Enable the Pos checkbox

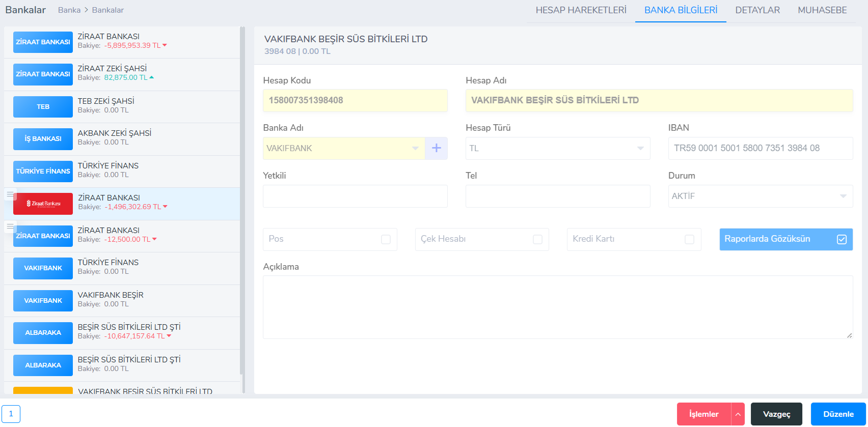coord(386,239)
